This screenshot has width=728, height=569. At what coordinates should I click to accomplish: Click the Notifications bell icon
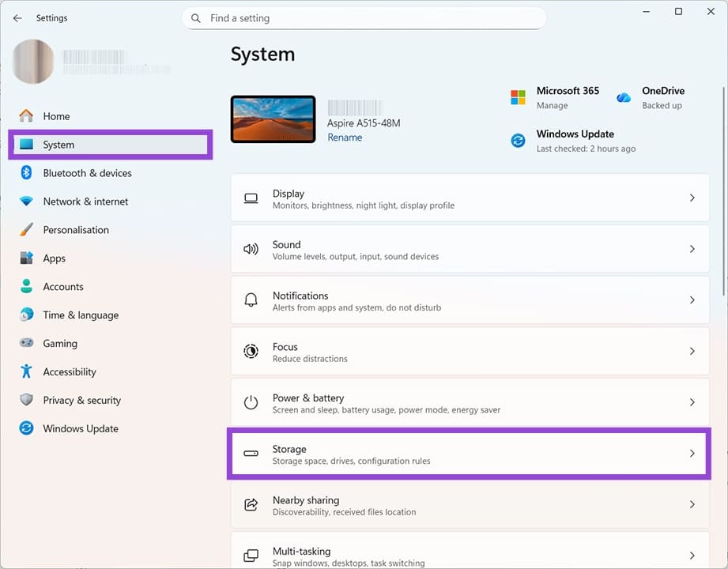pos(251,300)
